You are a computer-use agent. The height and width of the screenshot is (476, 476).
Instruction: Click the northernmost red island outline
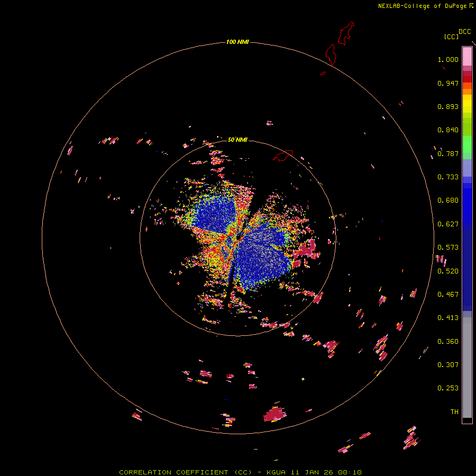(x=346, y=33)
